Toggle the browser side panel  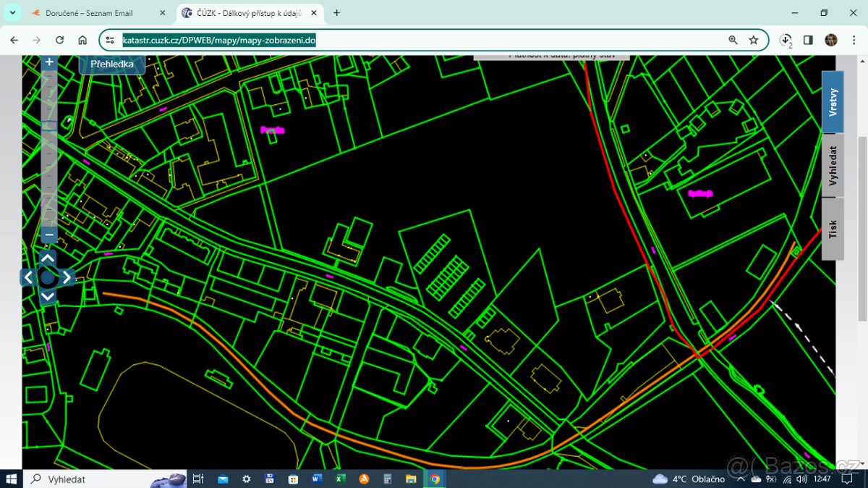point(808,40)
